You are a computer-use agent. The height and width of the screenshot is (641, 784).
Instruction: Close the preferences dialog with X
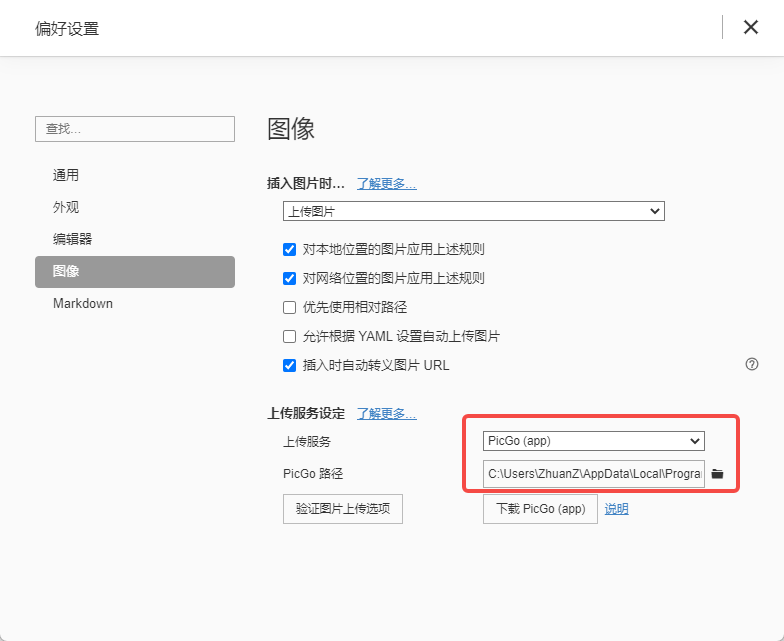750,27
